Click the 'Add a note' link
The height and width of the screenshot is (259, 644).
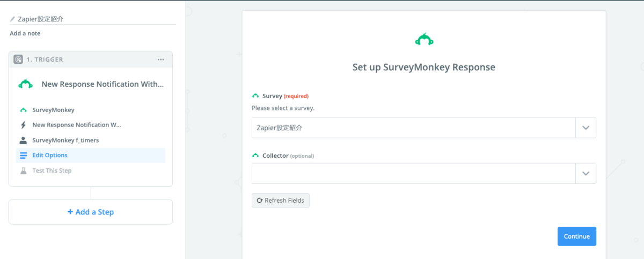(25, 33)
